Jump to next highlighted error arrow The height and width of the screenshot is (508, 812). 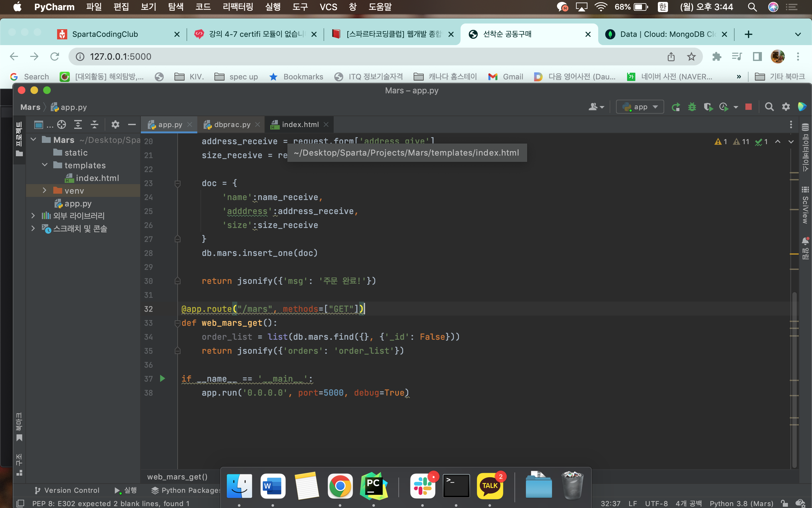point(791,142)
